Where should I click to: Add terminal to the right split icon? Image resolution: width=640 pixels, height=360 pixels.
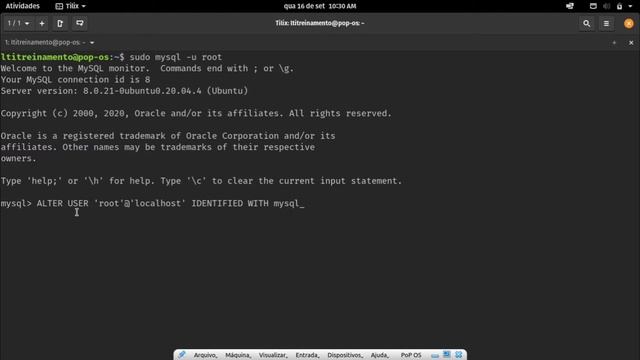click(60, 24)
